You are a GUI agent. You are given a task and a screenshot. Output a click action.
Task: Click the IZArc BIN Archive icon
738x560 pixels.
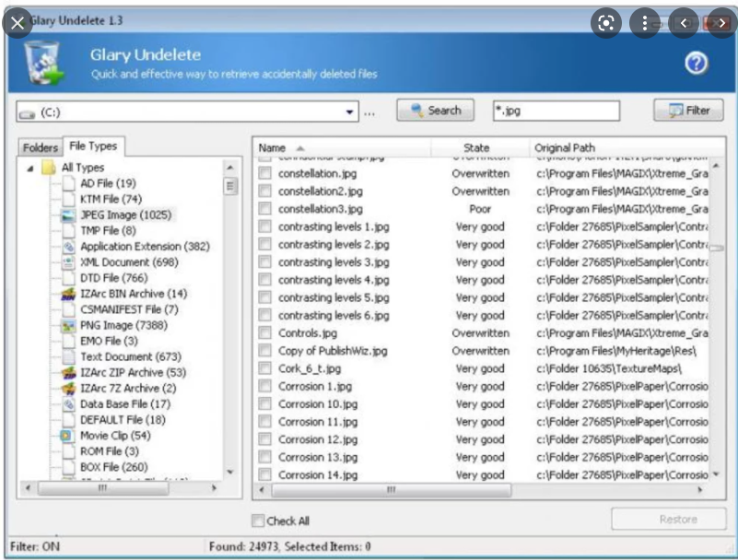(68, 294)
